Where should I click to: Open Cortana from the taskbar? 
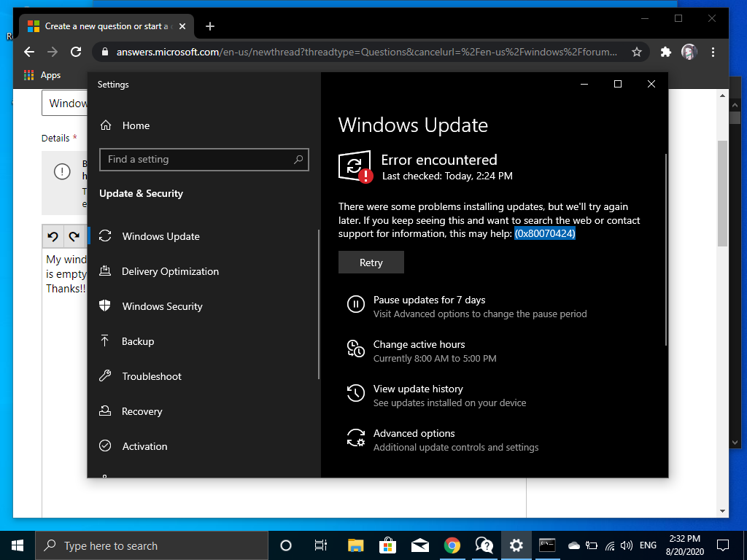[x=286, y=545]
